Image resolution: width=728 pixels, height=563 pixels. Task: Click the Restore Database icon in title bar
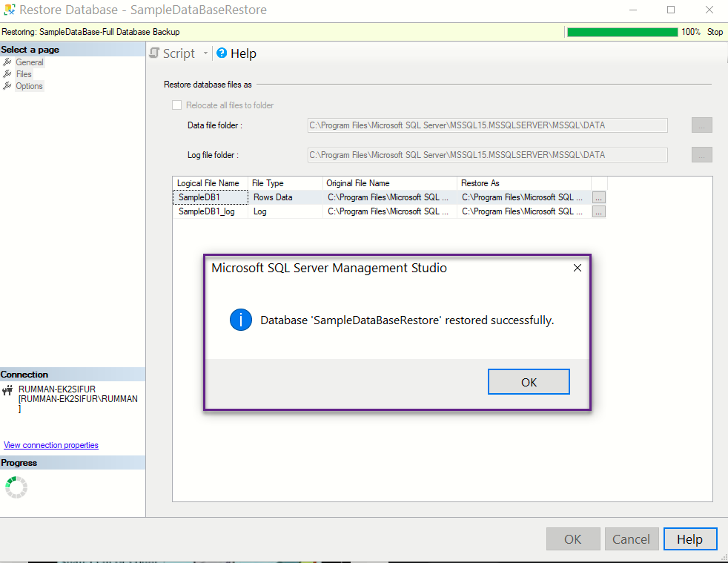(x=10, y=10)
